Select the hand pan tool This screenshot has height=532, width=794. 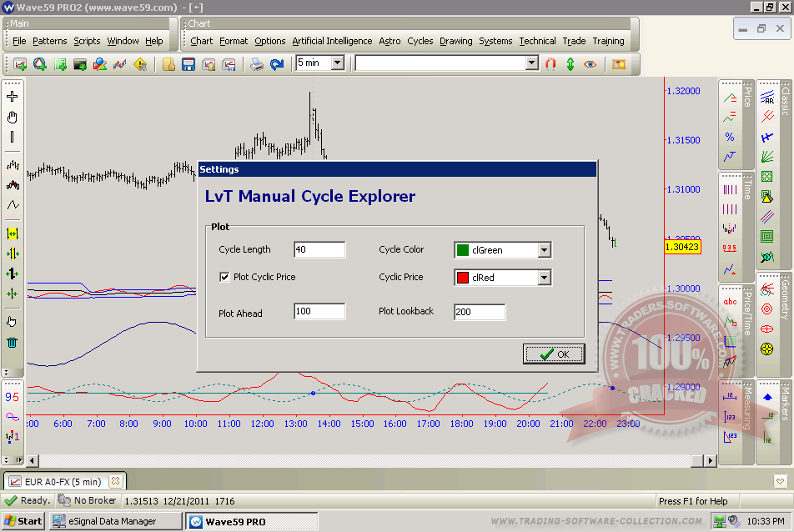pos(13,117)
